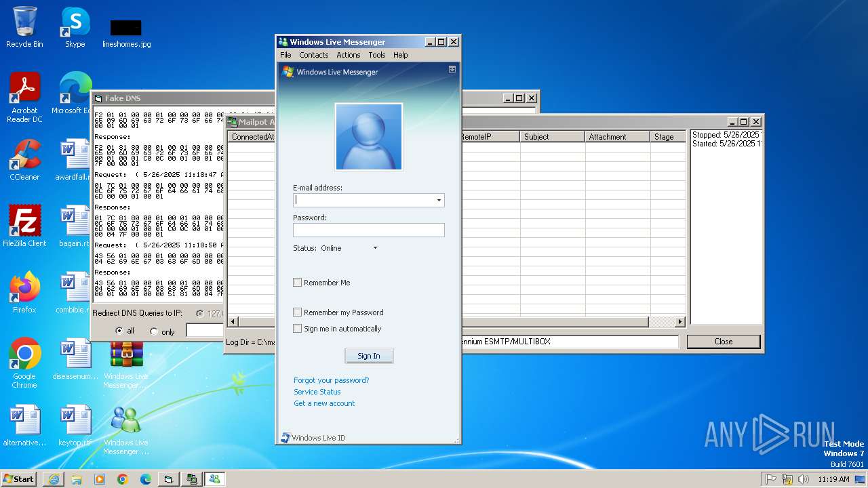Viewport: 868px width, 488px height.
Task: Click the RemoteIP column header in Mailpot
Action: click(490, 137)
